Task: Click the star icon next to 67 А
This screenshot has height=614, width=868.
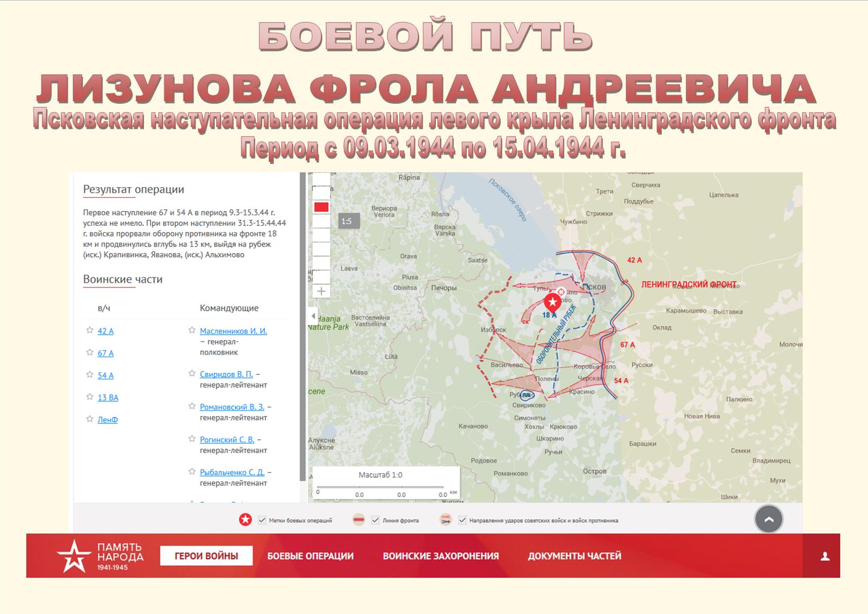Action: click(x=90, y=353)
